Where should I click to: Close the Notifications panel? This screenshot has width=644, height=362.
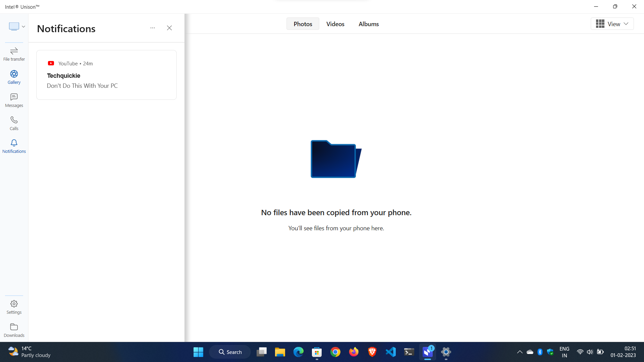coord(169,28)
